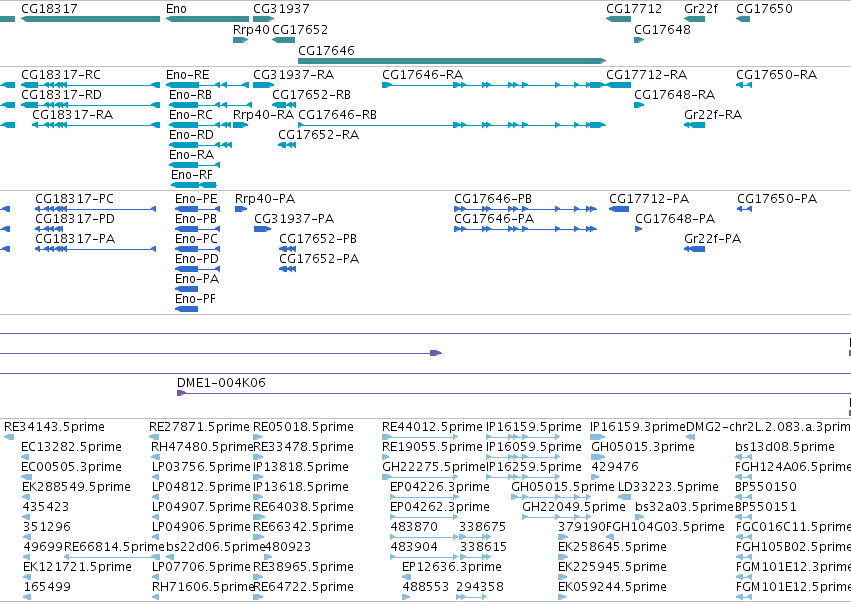851x602 pixels.
Task: Click EST EP04226.3prime
Action: [x=440, y=487]
